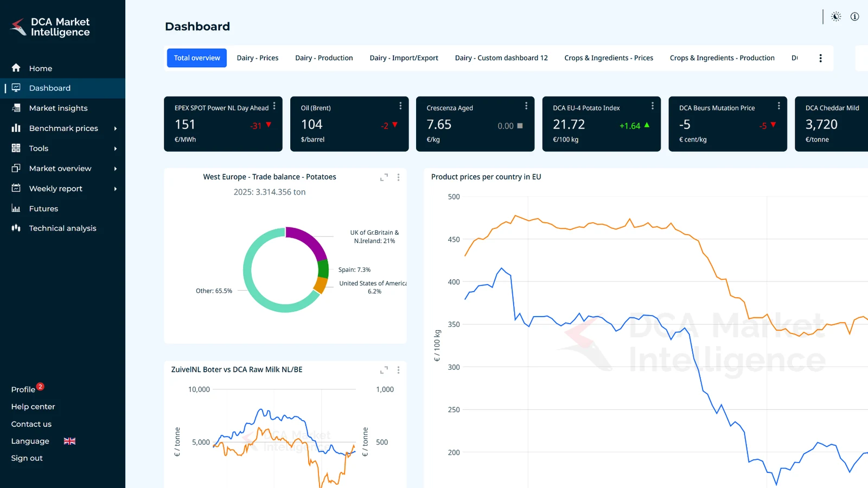Switch to the Dairy - Import/Export tab

(x=404, y=58)
